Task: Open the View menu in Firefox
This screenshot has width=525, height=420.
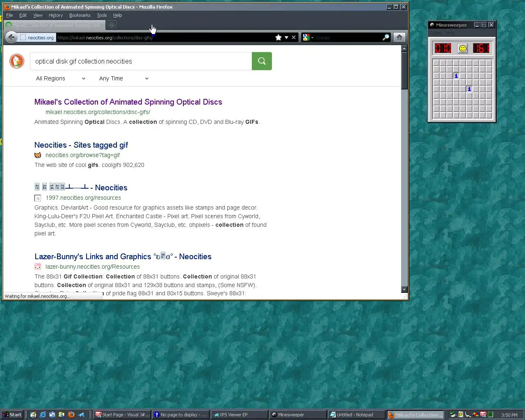Action: click(x=38, y=15)
